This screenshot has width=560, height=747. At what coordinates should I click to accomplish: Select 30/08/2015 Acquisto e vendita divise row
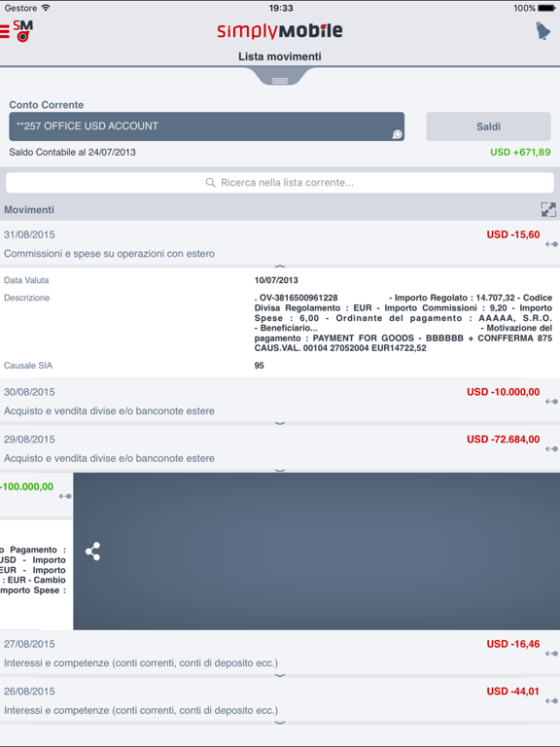coord(280,401)
